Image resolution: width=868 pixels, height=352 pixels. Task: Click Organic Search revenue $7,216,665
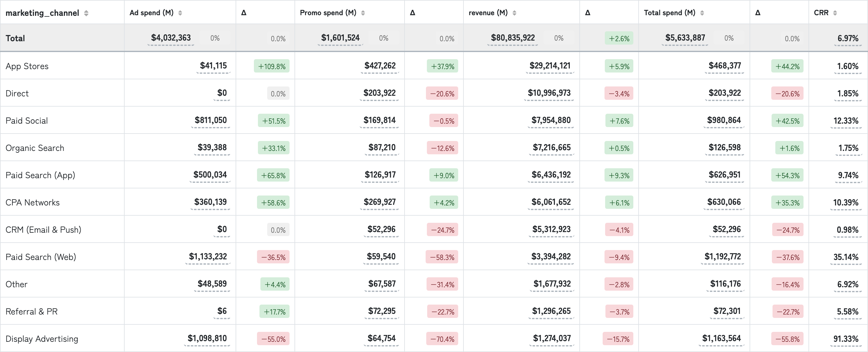pos(551,147)
